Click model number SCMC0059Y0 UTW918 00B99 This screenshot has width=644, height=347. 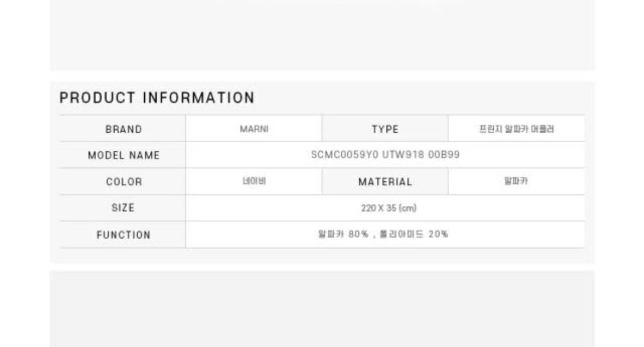(x=385, y=155)
